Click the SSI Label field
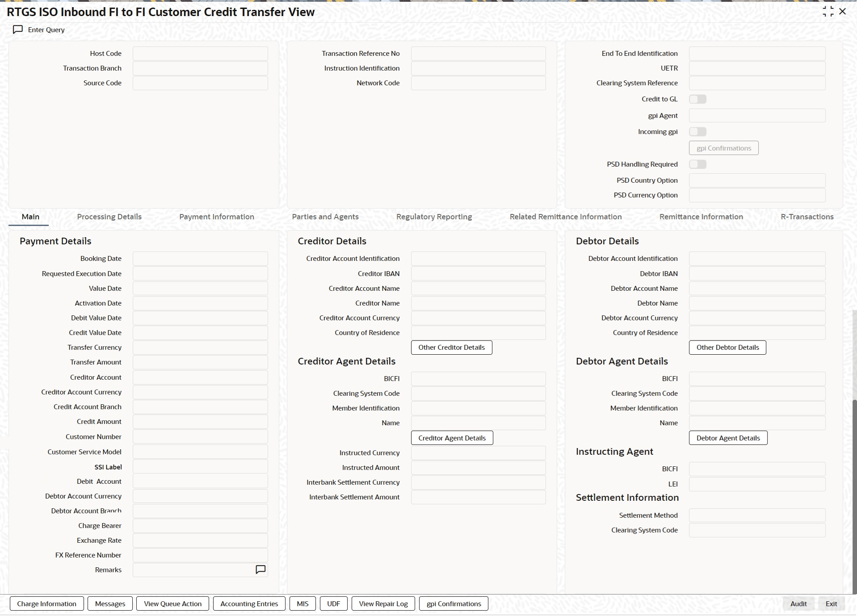Viewport: 857px width, 616px height. [x=200, y=467]
